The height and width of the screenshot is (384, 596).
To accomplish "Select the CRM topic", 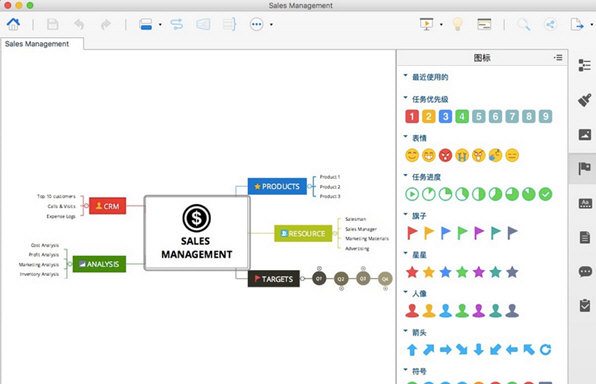I will (108, 206).
